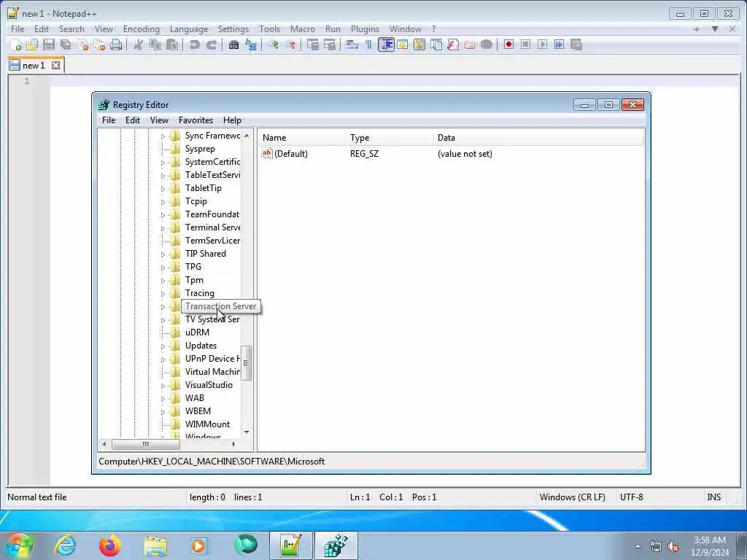Expand the Tcpip registry key
The image size is (747, 560).
click(163, 203)
